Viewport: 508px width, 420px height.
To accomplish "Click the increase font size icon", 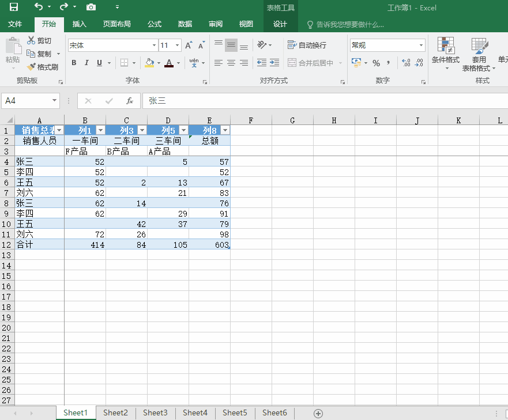I will (189, 46).
